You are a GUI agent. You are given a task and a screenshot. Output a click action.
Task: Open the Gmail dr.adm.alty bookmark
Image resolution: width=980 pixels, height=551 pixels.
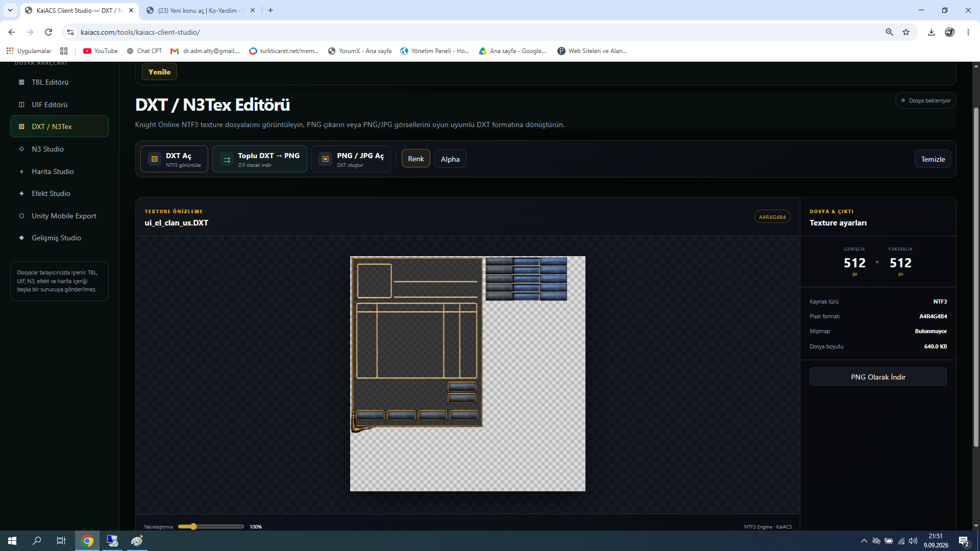(205, 51)
